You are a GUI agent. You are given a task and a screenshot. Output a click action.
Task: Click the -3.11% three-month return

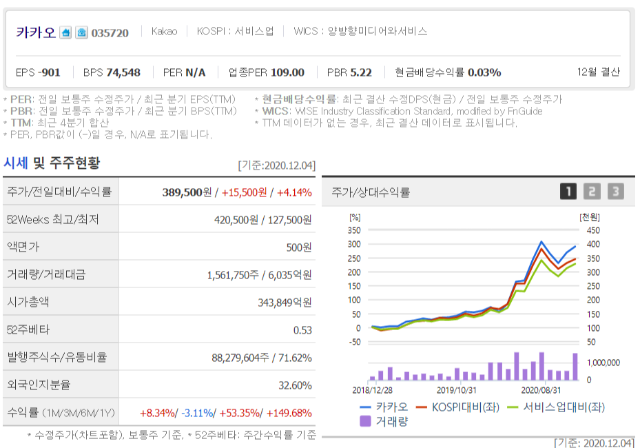pos(197,413)
